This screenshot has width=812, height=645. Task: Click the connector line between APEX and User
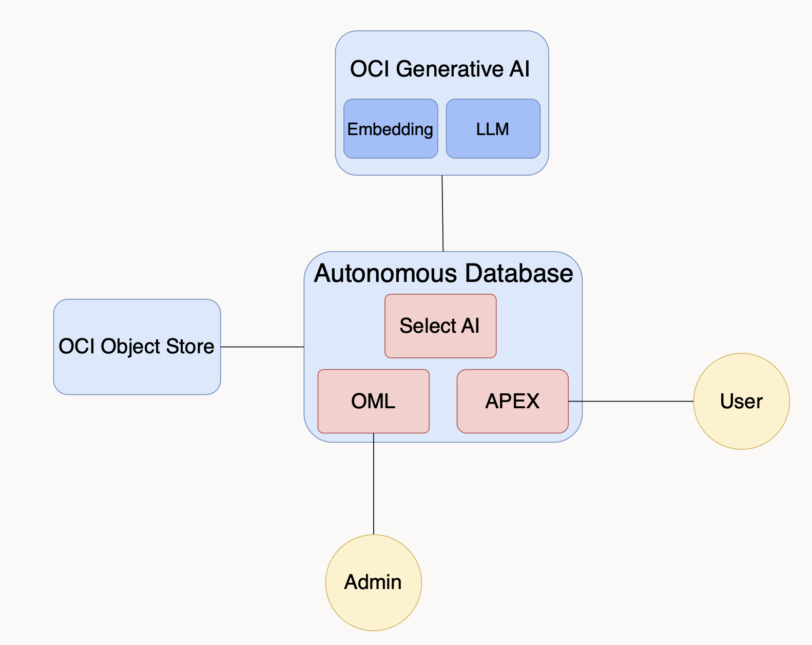[x=630, y=401]
